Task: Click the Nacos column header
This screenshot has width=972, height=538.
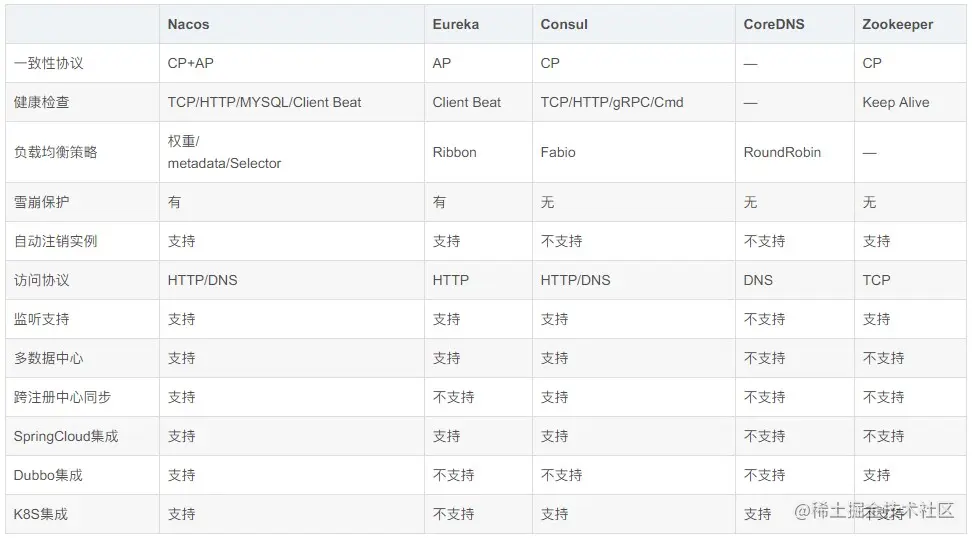Action: click(188, 24)
